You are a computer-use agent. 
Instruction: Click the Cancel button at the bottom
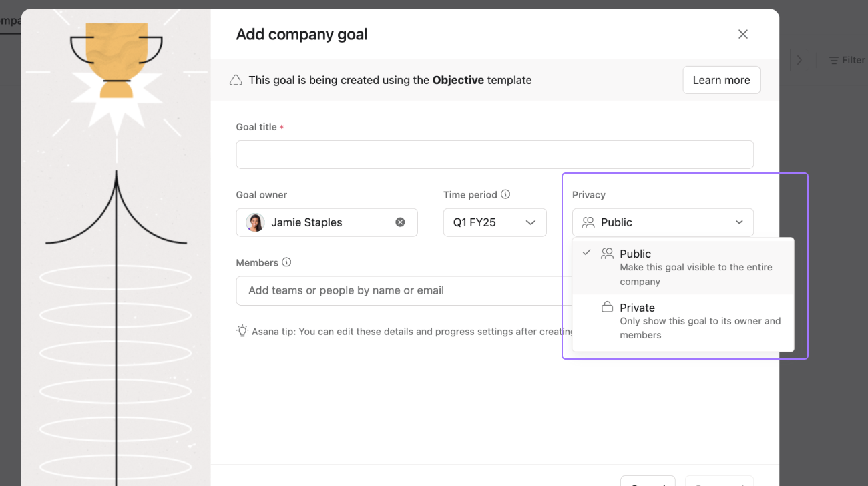tap(648, 483)
